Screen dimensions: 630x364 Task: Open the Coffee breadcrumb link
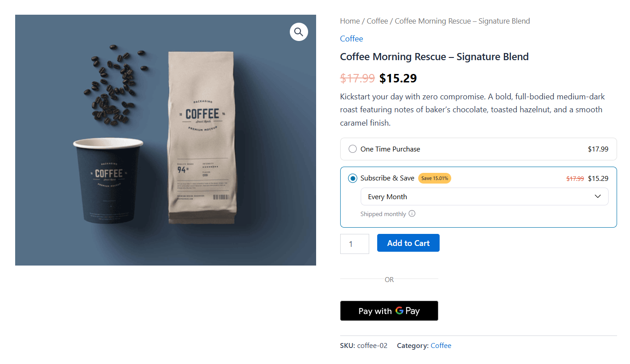(377, 20)
